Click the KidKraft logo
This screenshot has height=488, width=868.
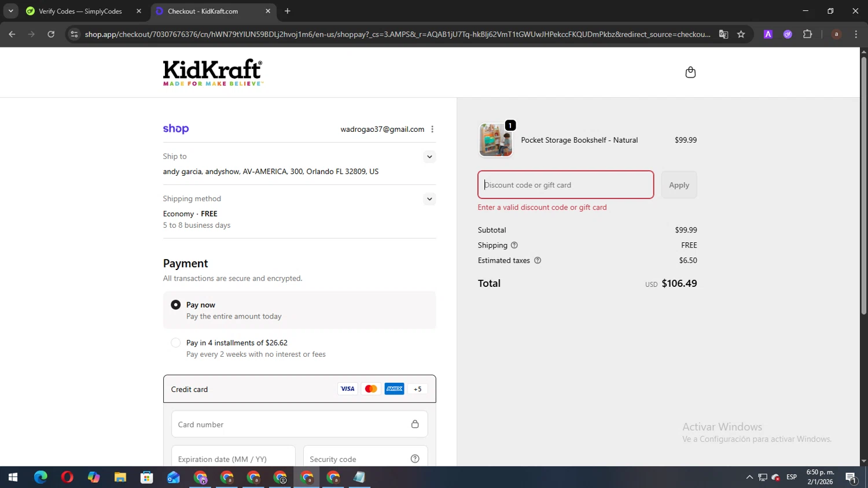tap(213, 72)
